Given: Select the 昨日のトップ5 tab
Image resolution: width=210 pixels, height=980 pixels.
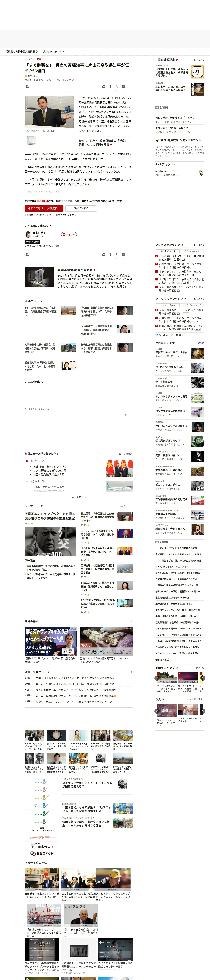Looking at the screenshot, I should 192,252.
